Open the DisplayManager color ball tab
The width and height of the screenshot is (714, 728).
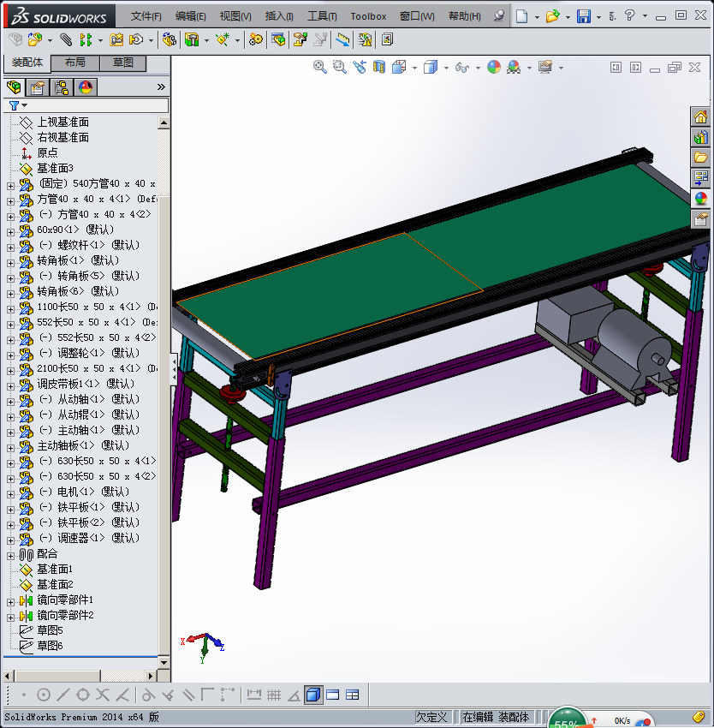pyautogui.click(x=86, y=87)
